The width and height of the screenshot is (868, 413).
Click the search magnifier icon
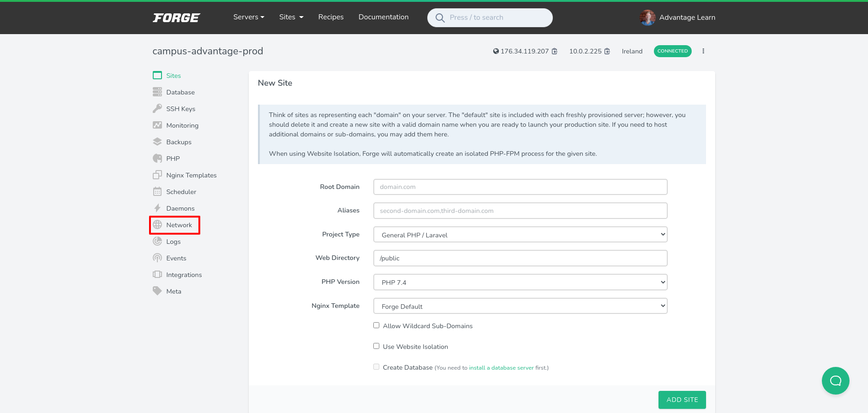click(x=440, y=18)
